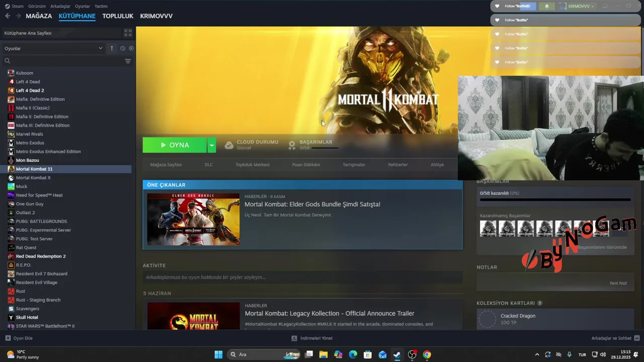This screenshot has height=362, width=644.
Task: Open OBS Studio from the taskbar
Action: click(412, 354)
